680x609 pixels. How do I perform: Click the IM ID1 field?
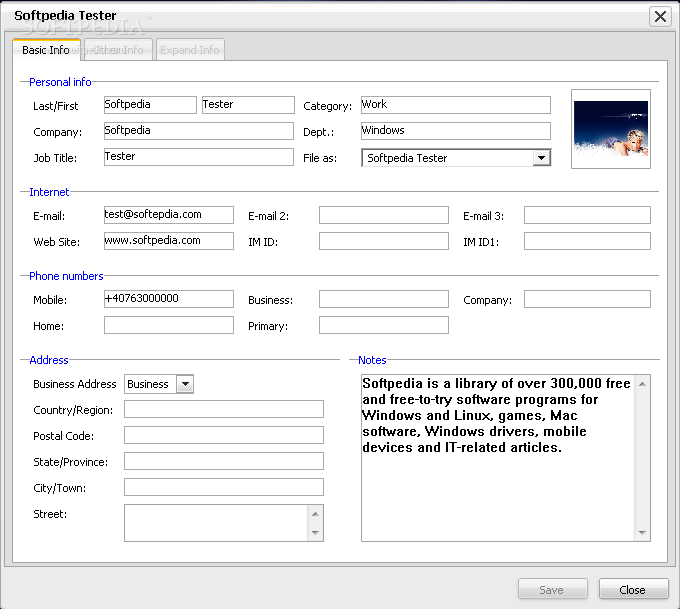pyautogui.click(x=587, y=241)
